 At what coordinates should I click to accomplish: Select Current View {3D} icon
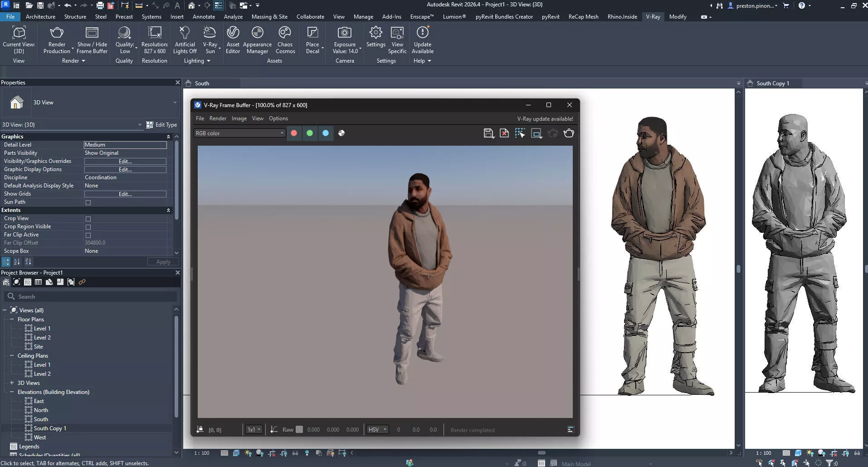(19, 33)
